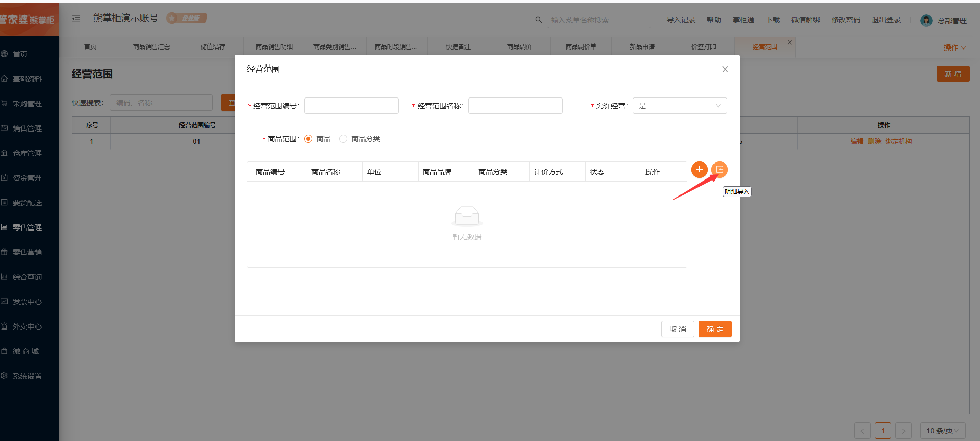The height and width of the screenshot is (441, 980).
Task: Click the 取消 button
Action: 678,329
